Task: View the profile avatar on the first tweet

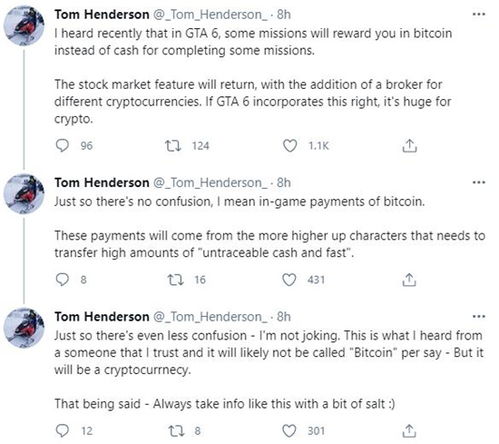Action: click(24, 26)
